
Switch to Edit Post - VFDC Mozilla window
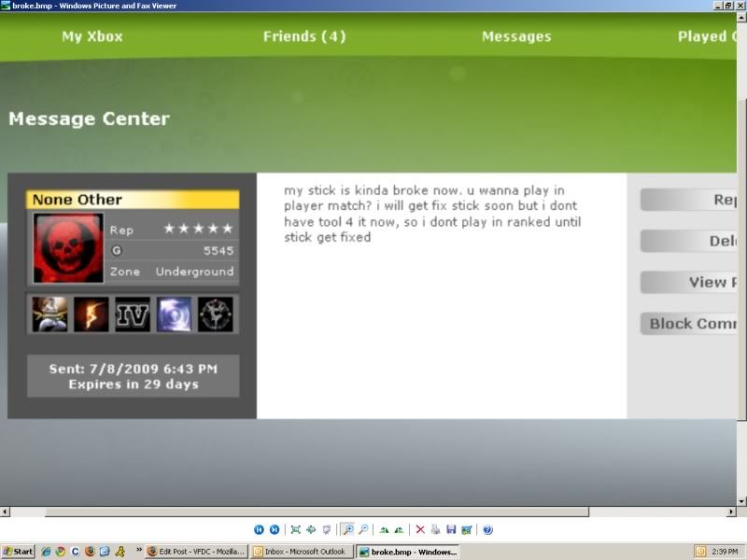tap(197, 552)
